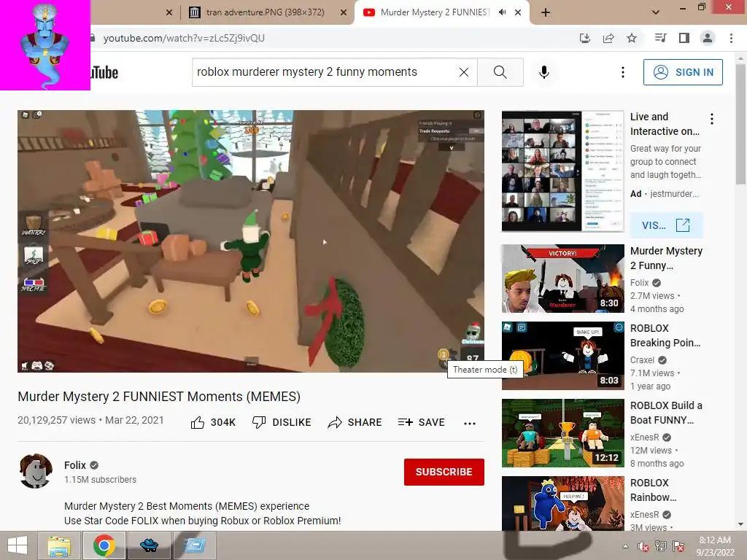Open Folix channel avatar
This screenshot has width=747, height=560.
click(x=36, y=471)
